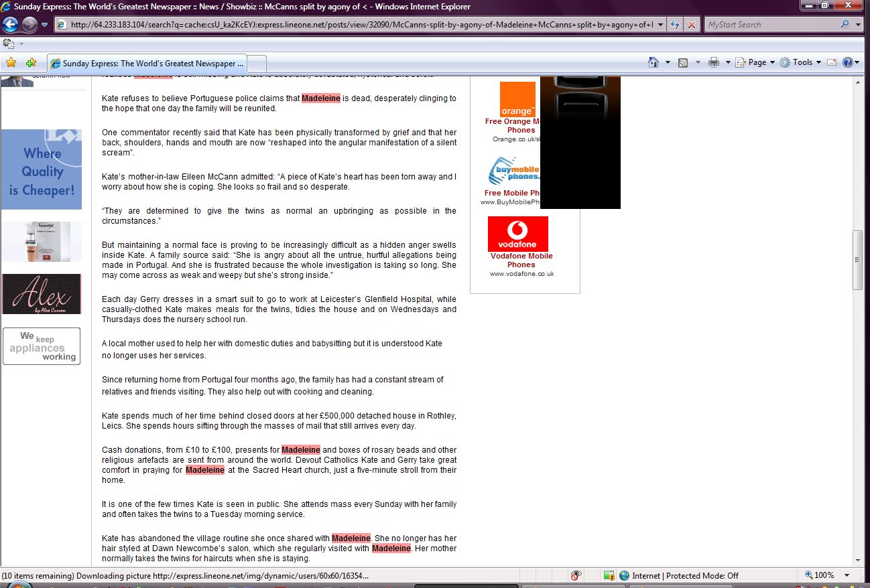Select the Sunday Express tab
This screenshot has height=588, width=870.
click(147, 64)
